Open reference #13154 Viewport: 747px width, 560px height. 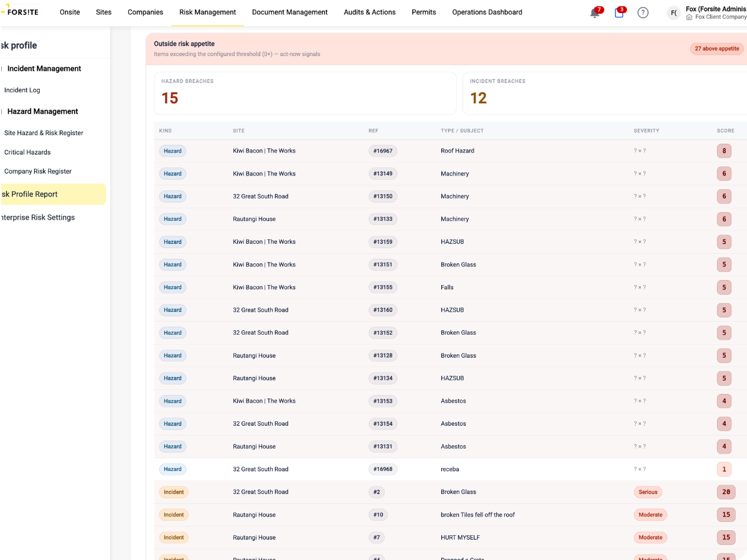[383, 424]
